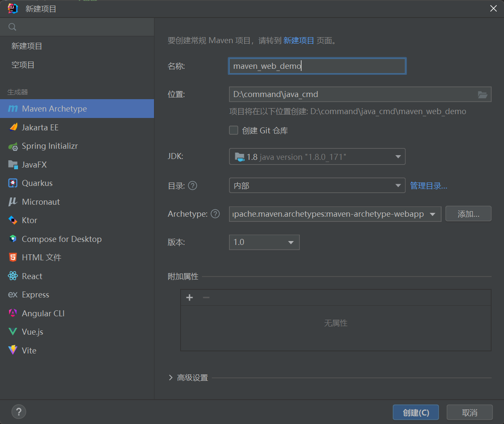Click the help icon next to 目录 label
This screenshot has height=424, width=504.
[x=193, y=185]
